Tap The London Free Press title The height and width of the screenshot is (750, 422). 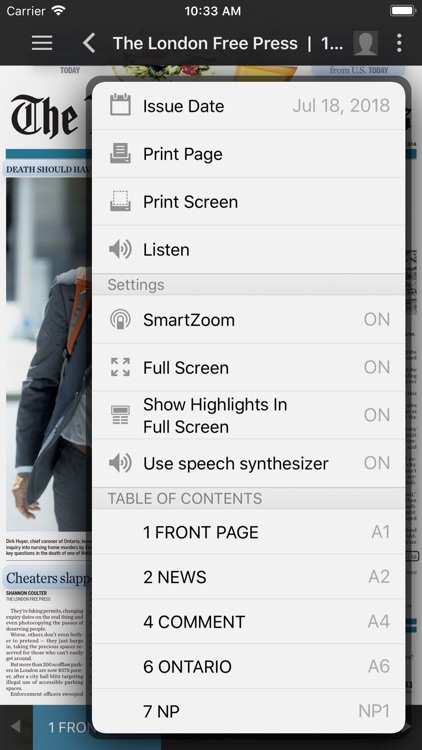point(228,43)
